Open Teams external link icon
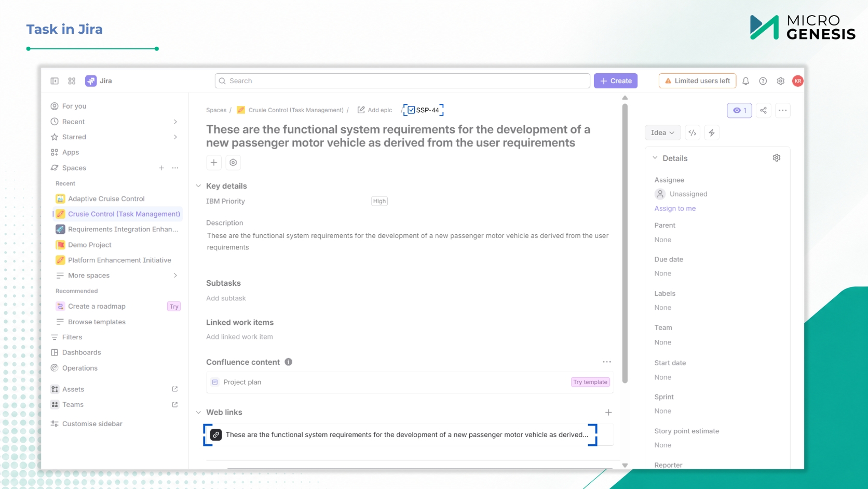 [175, 405]
